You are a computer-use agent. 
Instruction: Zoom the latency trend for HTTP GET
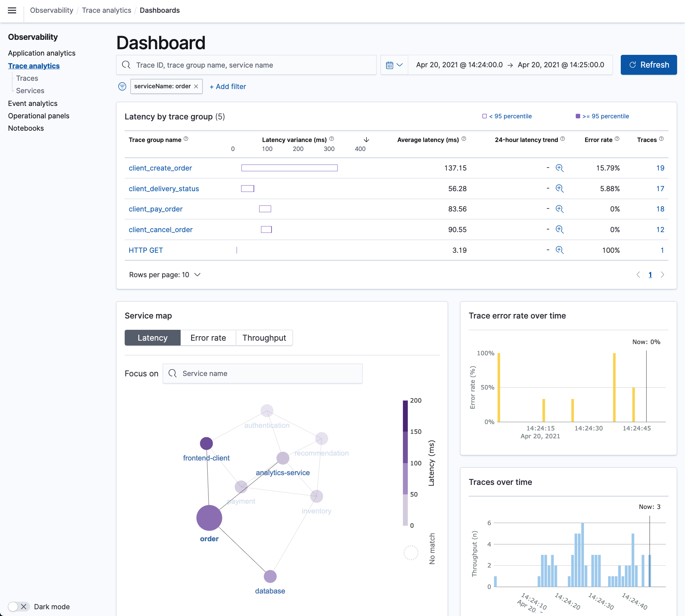[560, 250]
